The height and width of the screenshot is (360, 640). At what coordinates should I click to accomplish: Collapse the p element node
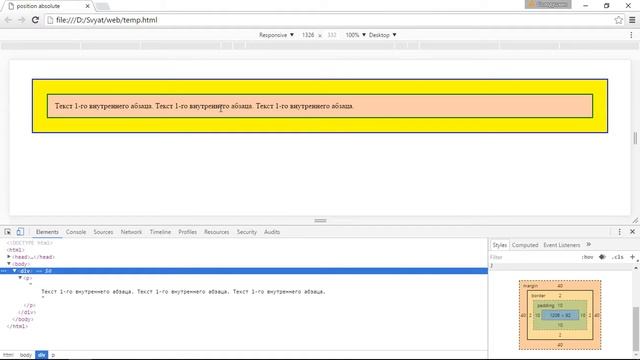click(x=20, y=278)
